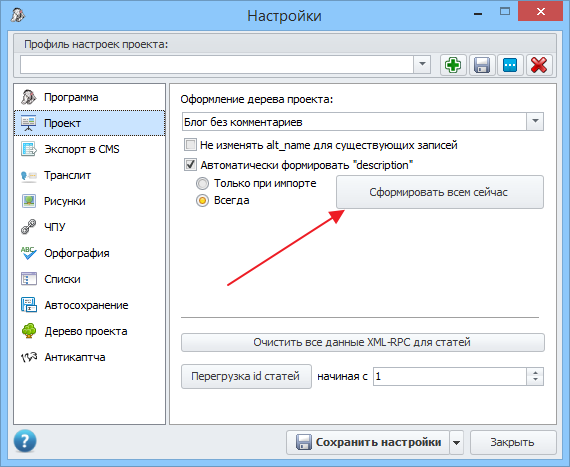Open dropdown arrow next to Сохранить настройки

[457, 442]
